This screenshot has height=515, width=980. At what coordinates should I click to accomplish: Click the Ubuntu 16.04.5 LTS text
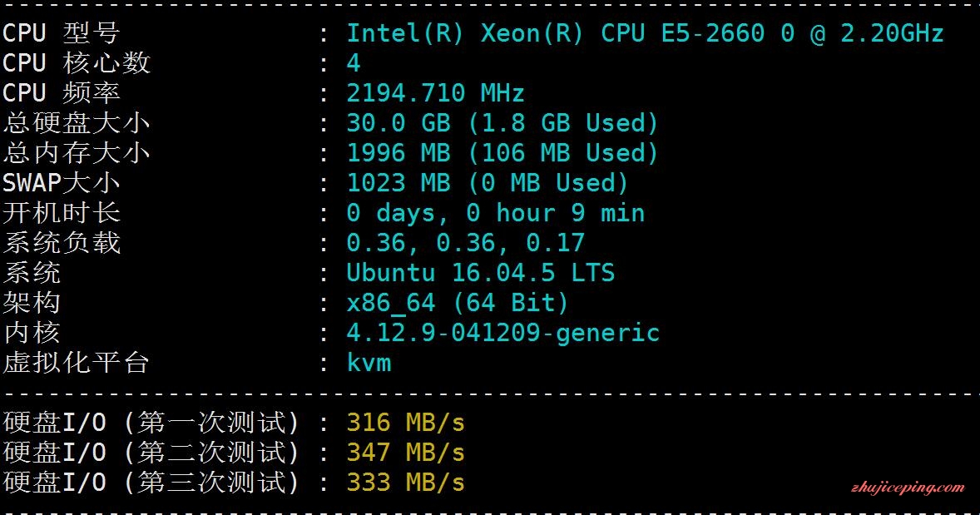click(481, 273)
